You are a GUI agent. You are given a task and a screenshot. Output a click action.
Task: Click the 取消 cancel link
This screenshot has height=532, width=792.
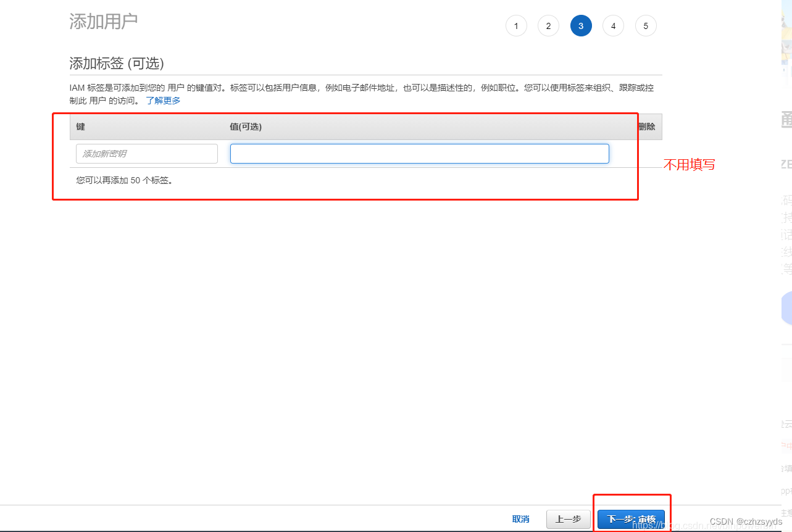(520, 519)
